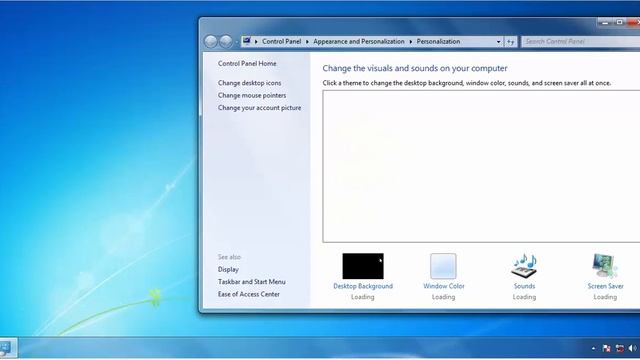This screenshot has width=640, height=360.
Task: Expand the arrow before Control Panel breadcrumb
Action: pos(256,42)
